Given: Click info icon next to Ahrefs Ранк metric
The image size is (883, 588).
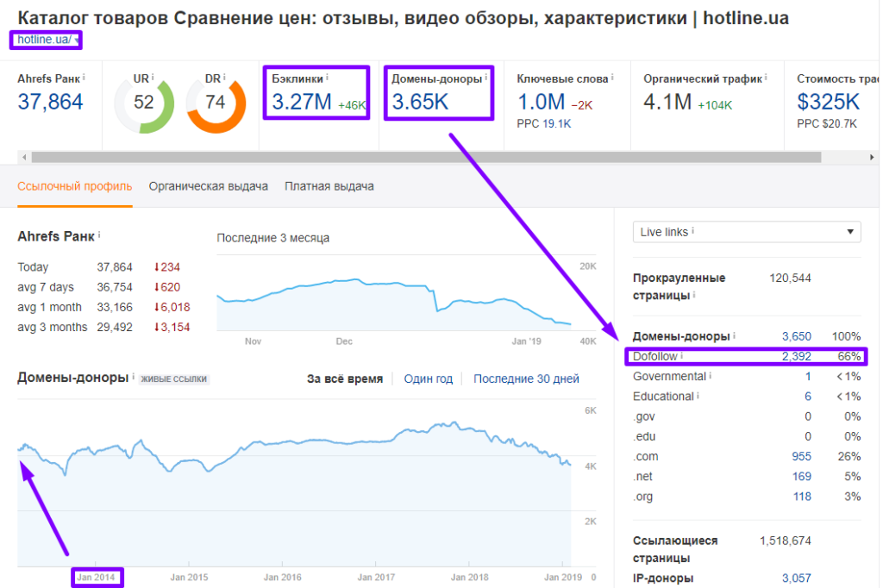Looking at the screenshot, I should coord(84,78).
